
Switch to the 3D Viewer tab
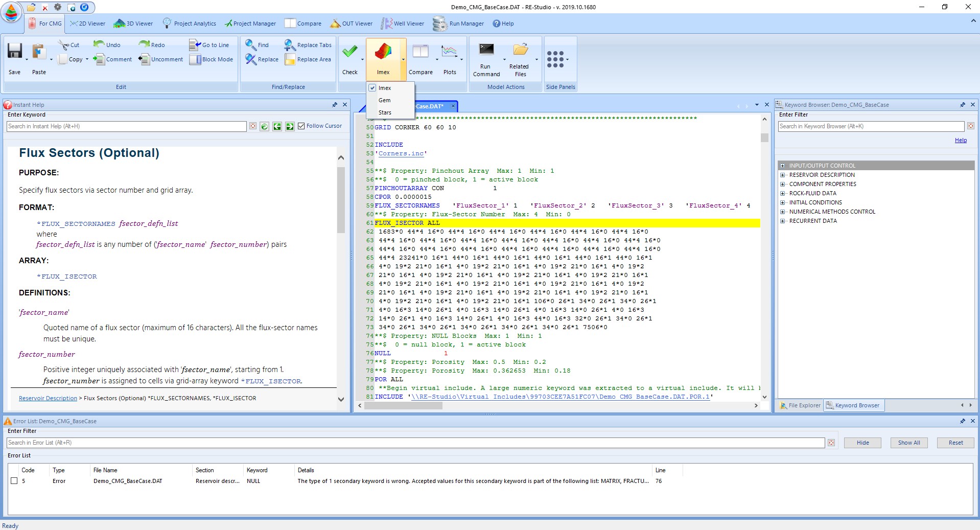[x=134, y=24]
